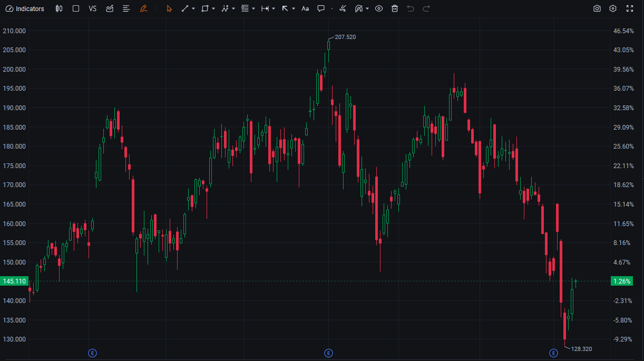Expand the pattern tool dropdown arrow

[x=233, y=9]
